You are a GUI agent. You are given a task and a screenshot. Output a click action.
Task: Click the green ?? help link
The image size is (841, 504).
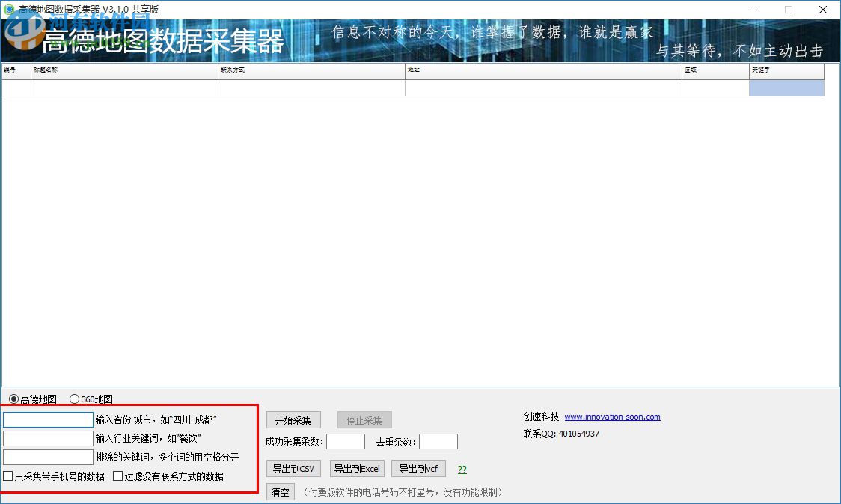(462, 468)
